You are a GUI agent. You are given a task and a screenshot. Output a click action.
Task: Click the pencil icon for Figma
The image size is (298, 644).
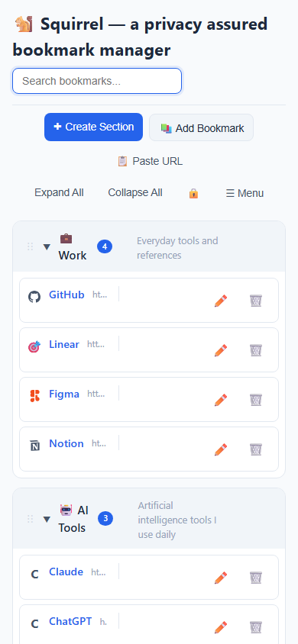click(221, 400)
